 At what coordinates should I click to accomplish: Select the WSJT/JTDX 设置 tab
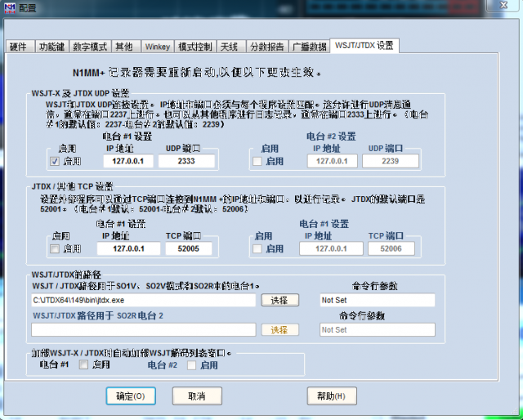pyautogui.click(x=364, y=46)
